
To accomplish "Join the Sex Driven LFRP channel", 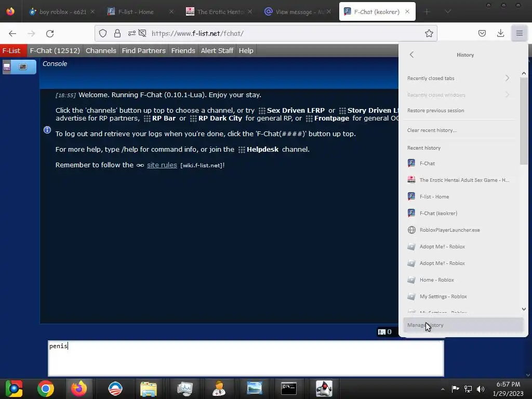I will point(292,111).
